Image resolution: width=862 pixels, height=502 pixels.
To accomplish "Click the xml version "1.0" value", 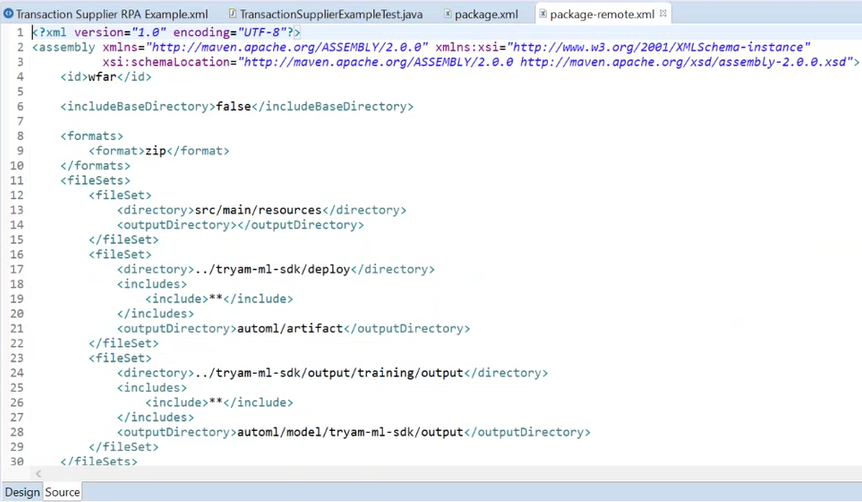I will pyautogui.click(x=148, y=32).
